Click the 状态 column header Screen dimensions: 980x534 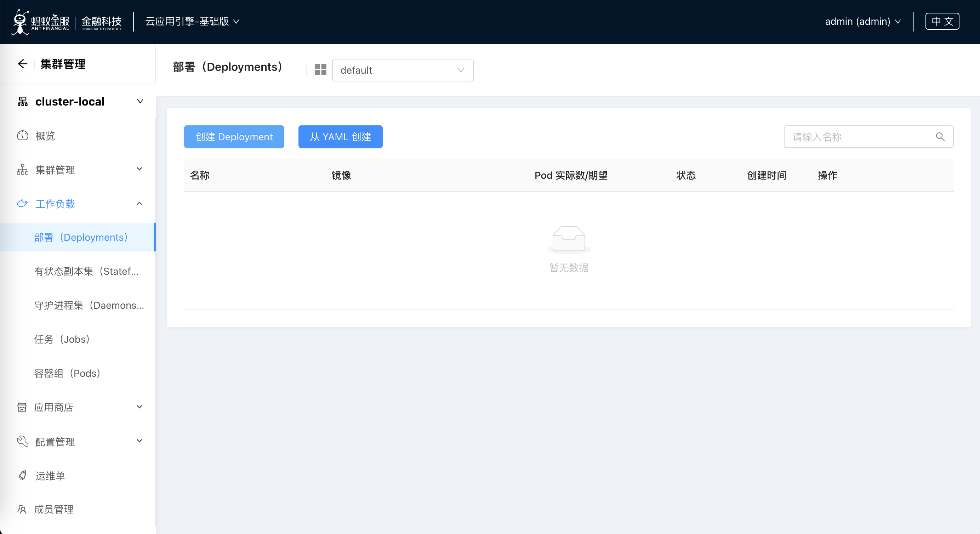coord(686,175)
